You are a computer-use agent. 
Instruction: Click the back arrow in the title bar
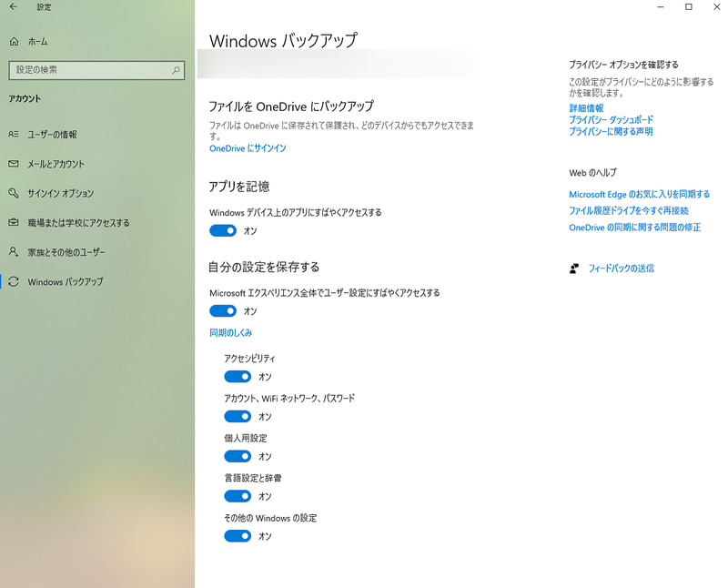12,7
